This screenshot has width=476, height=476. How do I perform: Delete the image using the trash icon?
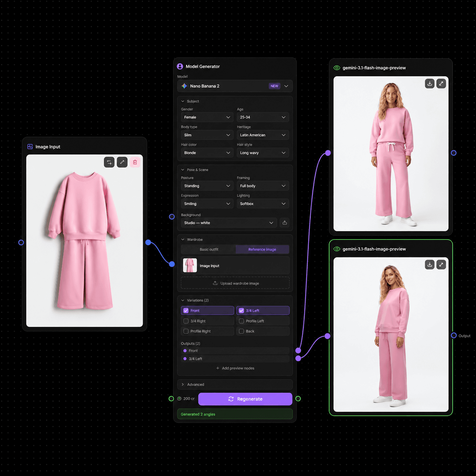point(135,162)
